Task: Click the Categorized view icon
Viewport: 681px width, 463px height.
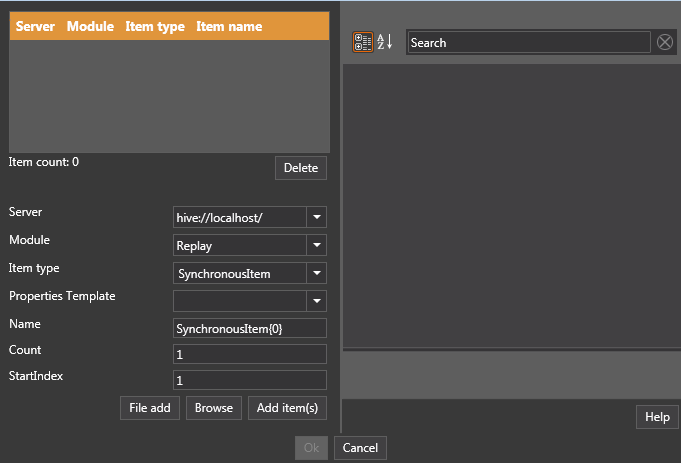Action: pyautogui.click(x=363, y=42)
